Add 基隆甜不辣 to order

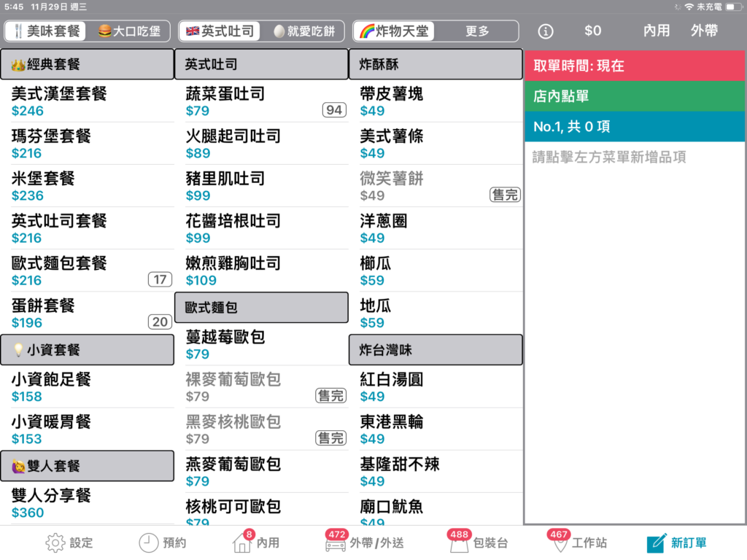click(436, 472)
